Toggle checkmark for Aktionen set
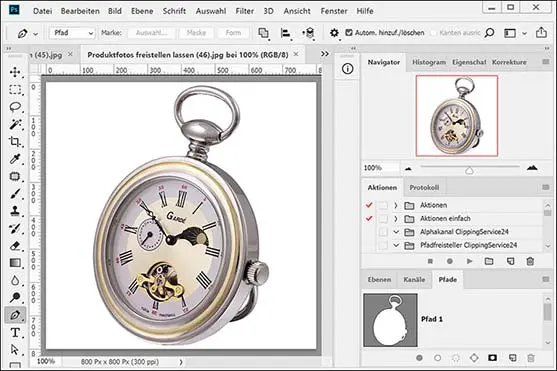 [369, 205]
